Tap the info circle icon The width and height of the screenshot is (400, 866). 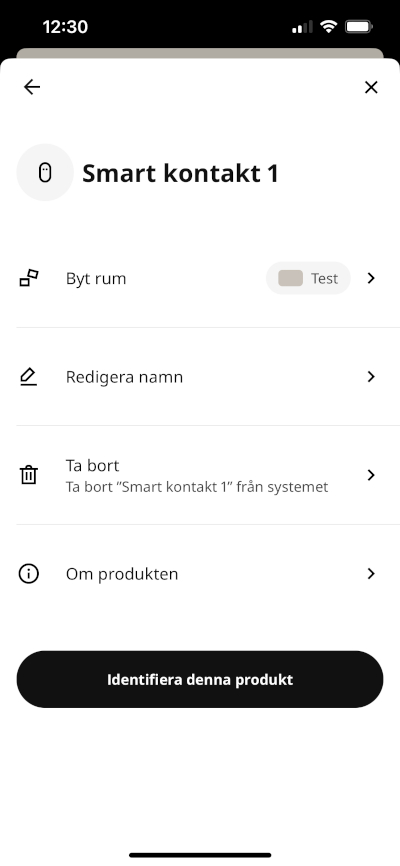point(29,574)
